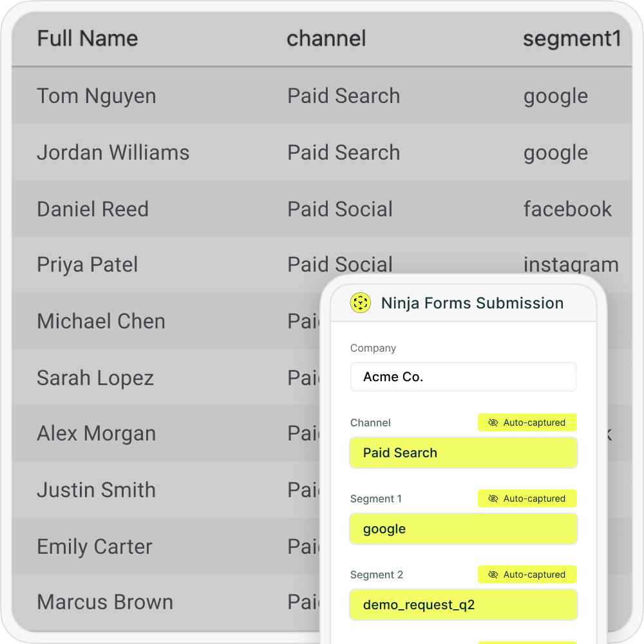Click the instagram segment cell
The height and width of the screenshot is (644, 644).
[x=571, y=265]
